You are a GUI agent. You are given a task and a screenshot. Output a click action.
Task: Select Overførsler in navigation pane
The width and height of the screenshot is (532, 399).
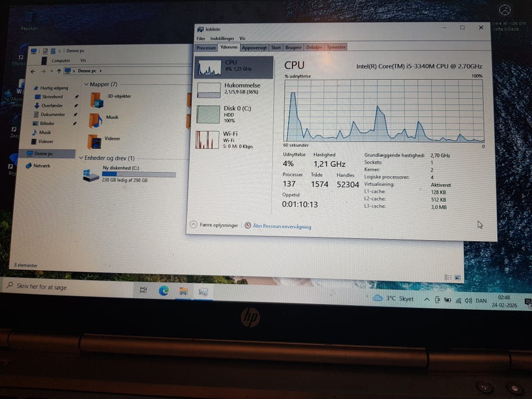[48, 105]
